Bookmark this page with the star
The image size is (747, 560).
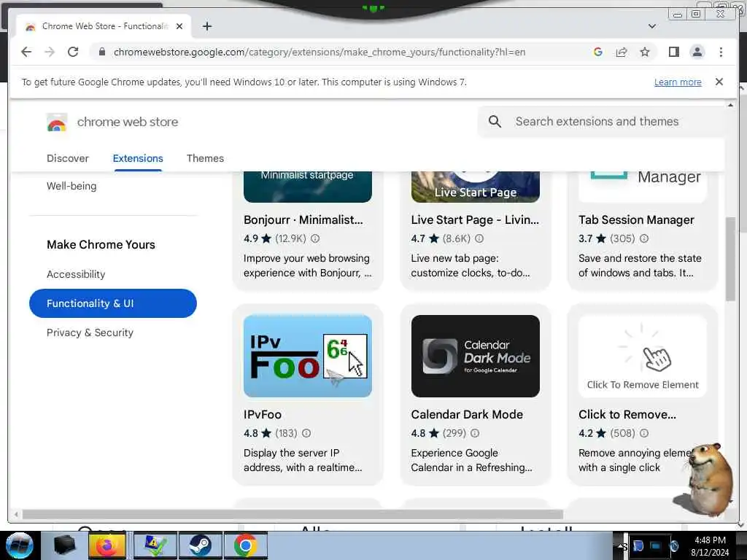(x=645, y=52)
